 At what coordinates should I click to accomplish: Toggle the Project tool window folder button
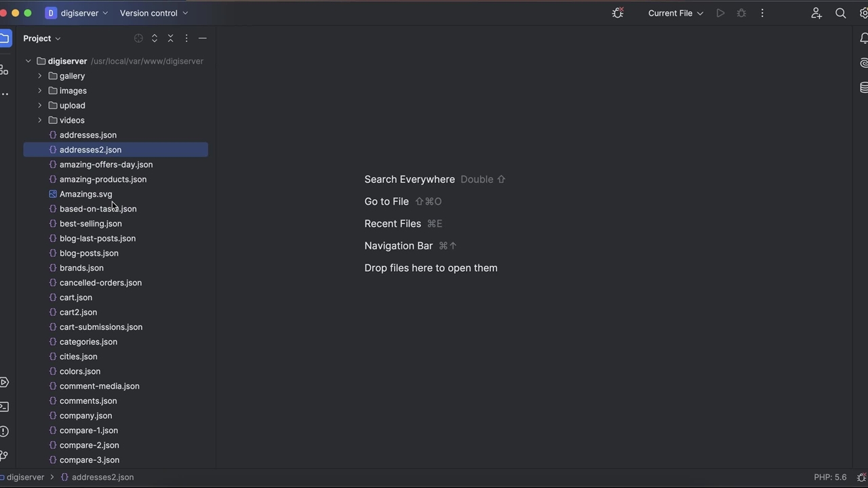(5, 39)
